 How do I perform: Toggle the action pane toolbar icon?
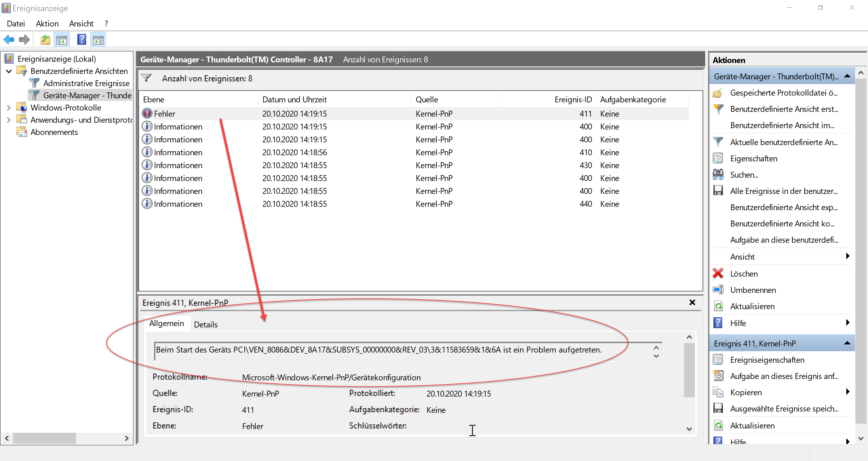point(98,40)
